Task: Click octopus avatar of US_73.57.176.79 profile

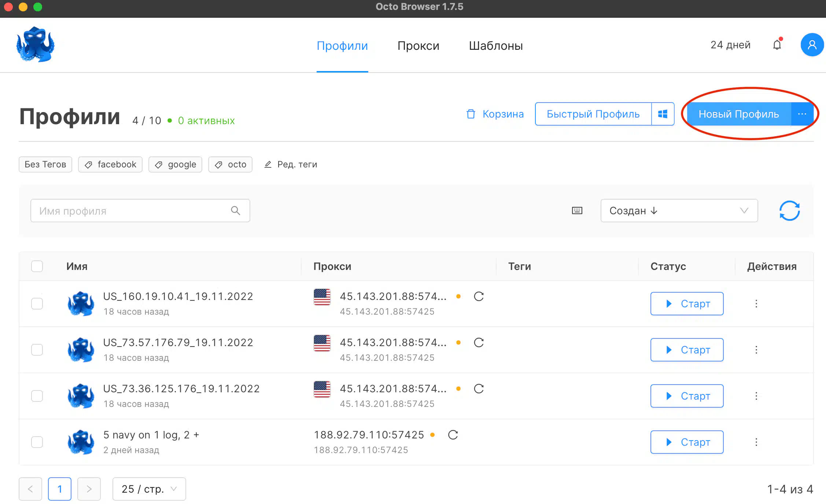Action: pyautogui.click(x=81, y=350)
